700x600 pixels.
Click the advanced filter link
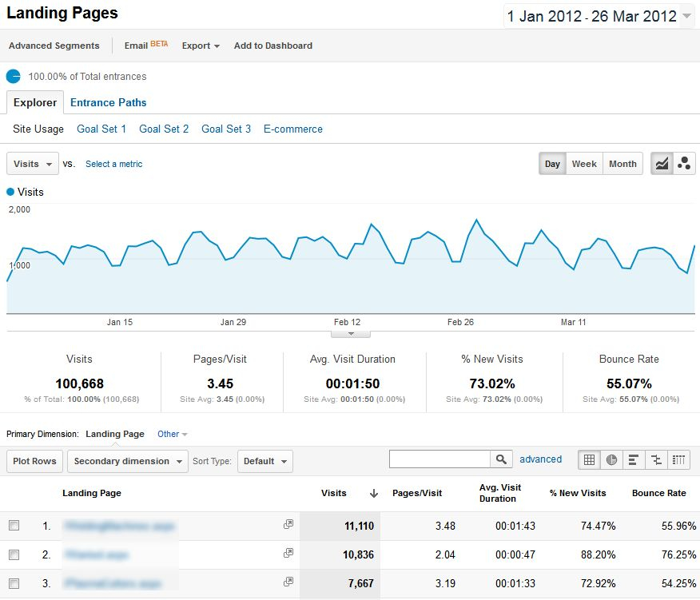click(x=540, y=459)
